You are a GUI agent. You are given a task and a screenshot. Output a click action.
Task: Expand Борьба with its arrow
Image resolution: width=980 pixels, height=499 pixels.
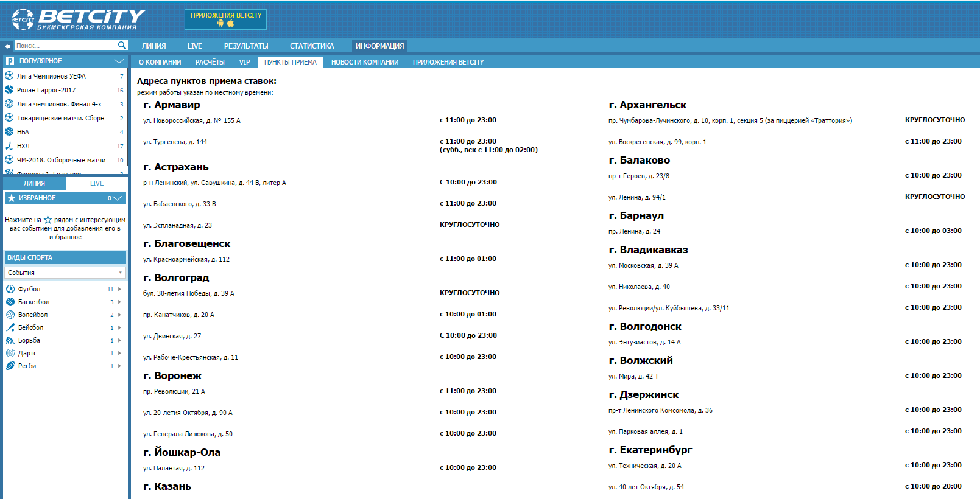[119, 340]
